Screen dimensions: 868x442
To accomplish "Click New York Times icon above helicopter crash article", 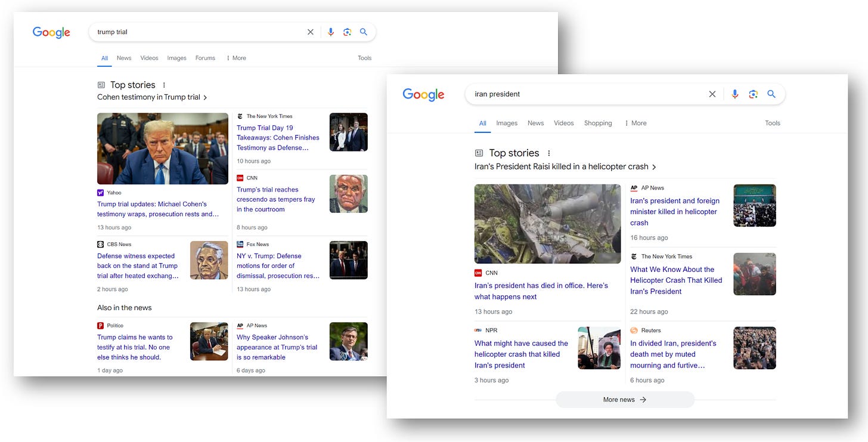I will pos(634,256).
